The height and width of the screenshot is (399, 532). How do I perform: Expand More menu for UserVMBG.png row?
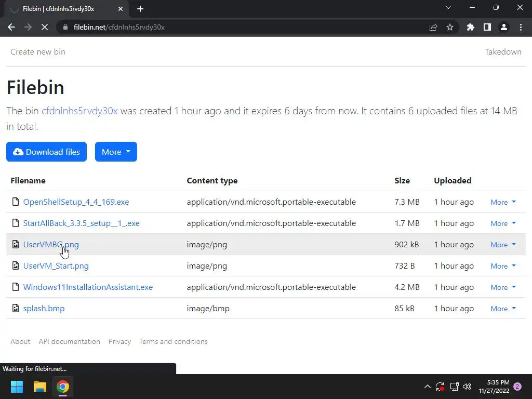pyautogui.click(x=503, y=245)
